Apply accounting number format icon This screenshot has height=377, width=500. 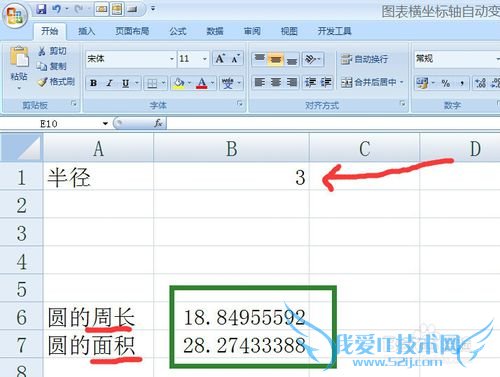422,83
